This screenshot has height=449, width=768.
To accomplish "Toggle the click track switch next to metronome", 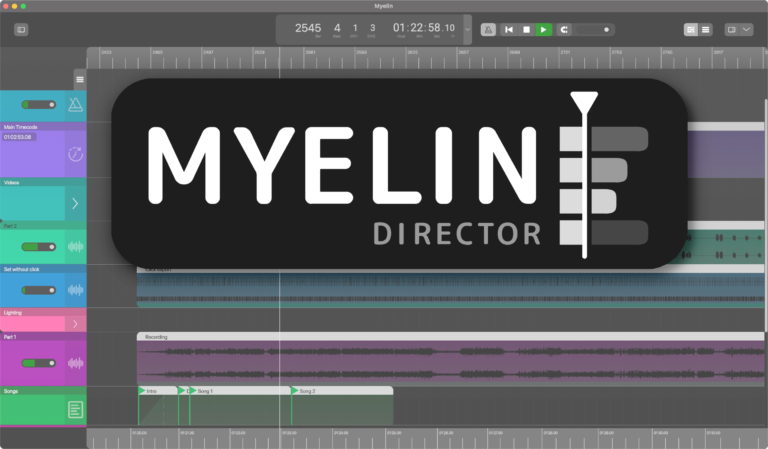I will pos(40,104).
